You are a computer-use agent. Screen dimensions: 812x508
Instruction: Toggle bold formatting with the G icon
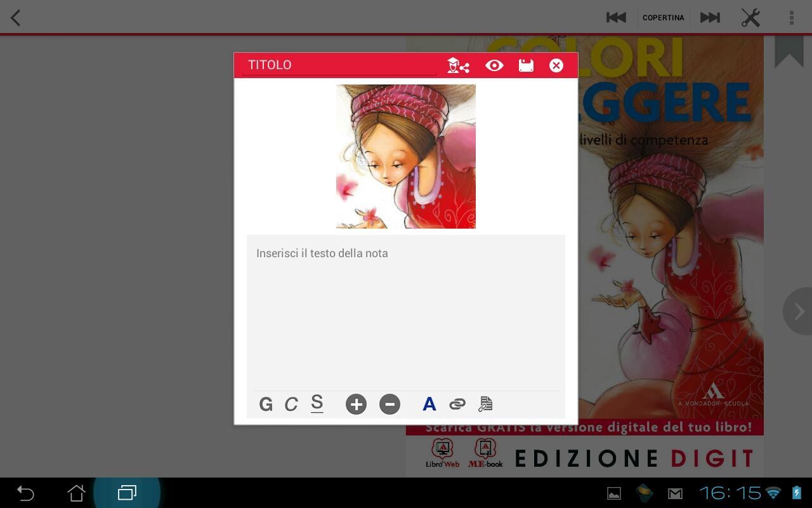tap(266, 404)
